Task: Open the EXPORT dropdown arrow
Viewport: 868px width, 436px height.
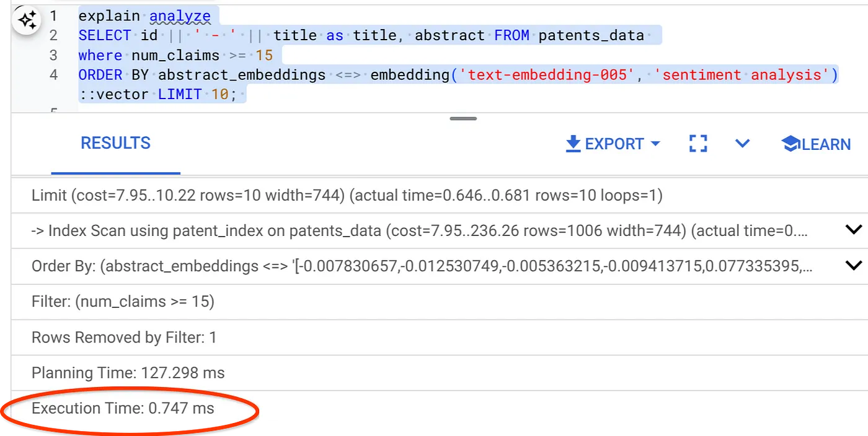Action: click(655, 144)
